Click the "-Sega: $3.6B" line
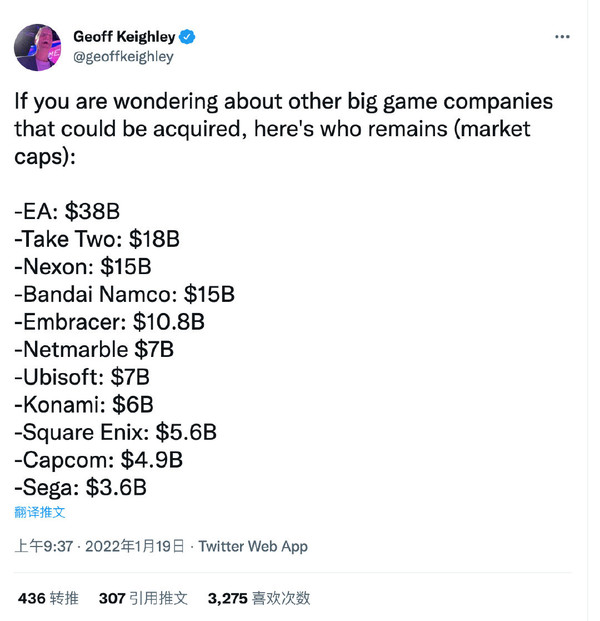 [x=80, y=487]
